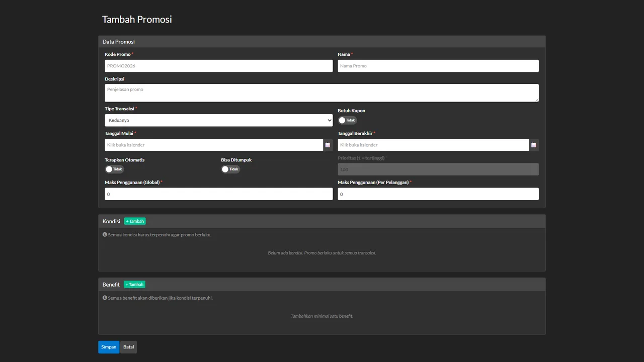Viewport: 644px width, 362px height.
Task: Click info icon in Kondisi section
Action: pos(105,235)
